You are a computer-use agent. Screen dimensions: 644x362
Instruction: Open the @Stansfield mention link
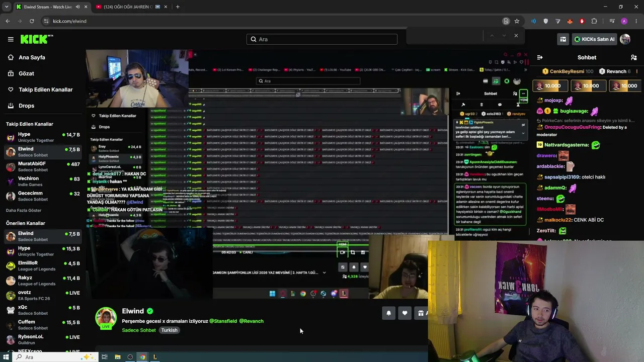coord(223,321)
